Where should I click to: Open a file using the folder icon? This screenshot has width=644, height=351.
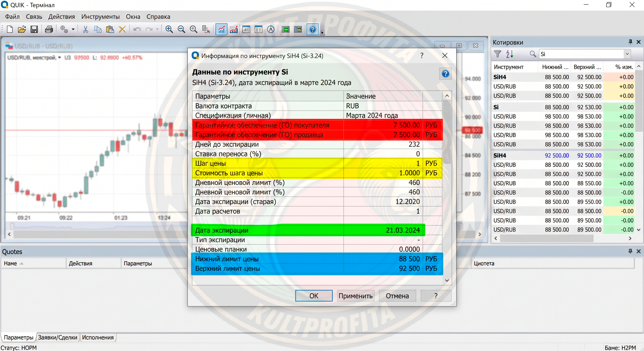click(x=22, y=29)
